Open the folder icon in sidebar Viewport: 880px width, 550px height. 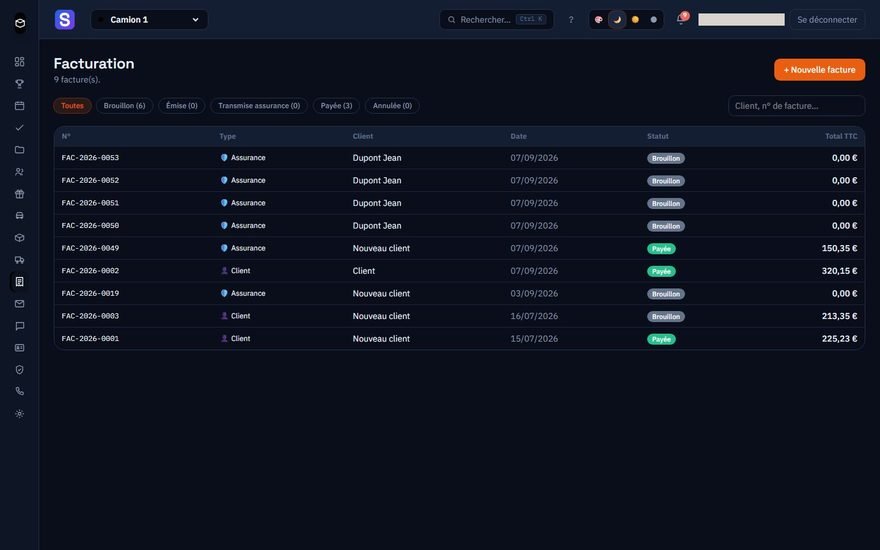pos(20,150)
